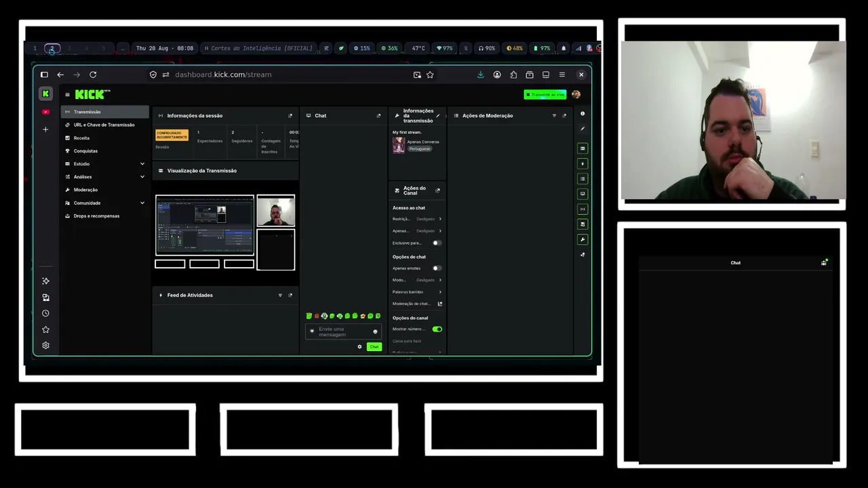Viewport: 868px width, 488px height.
Task: Pop out the Ações de Moderação panel
Action: click(x=564, y=116)
